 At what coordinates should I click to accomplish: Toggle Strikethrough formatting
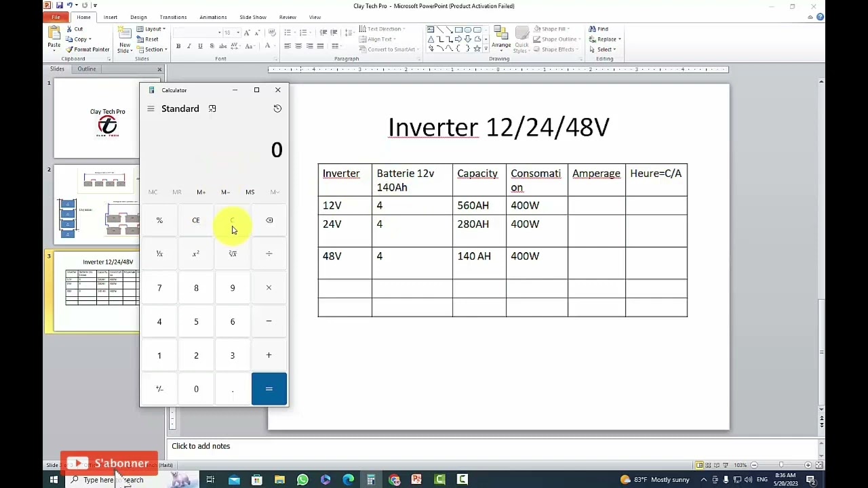pos(223,46)
